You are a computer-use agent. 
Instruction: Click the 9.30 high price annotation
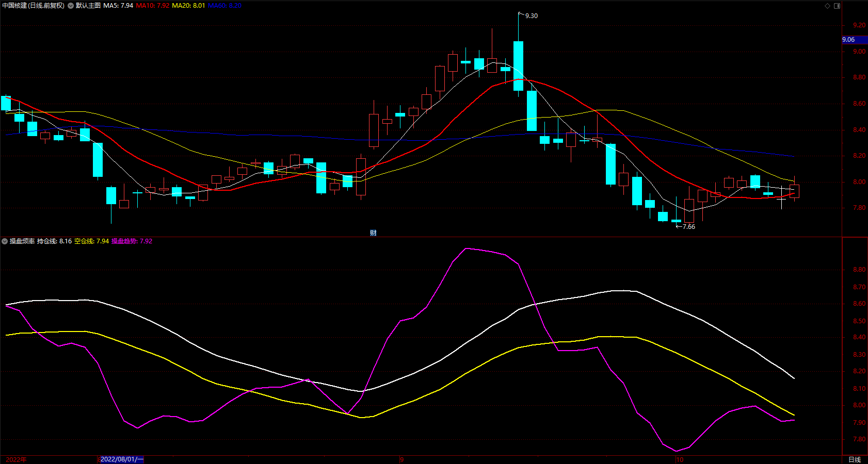pyautogui.click(x=532, y=16)
